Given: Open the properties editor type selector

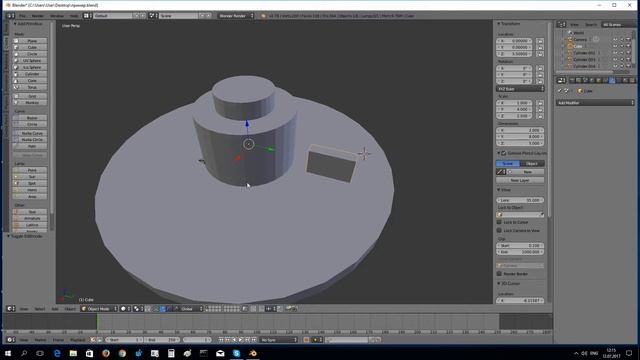Looking at the screenshot, I should [x=562, y=80].
